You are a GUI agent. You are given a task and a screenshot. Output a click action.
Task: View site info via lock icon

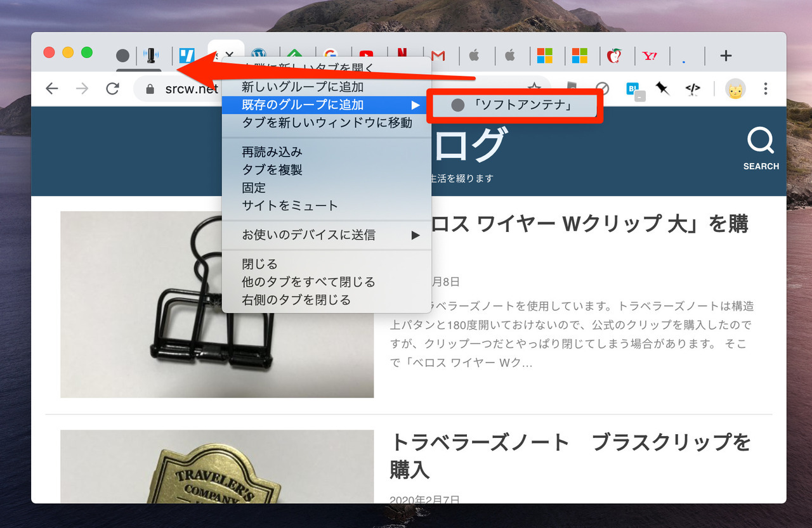[x=150, y=89]
